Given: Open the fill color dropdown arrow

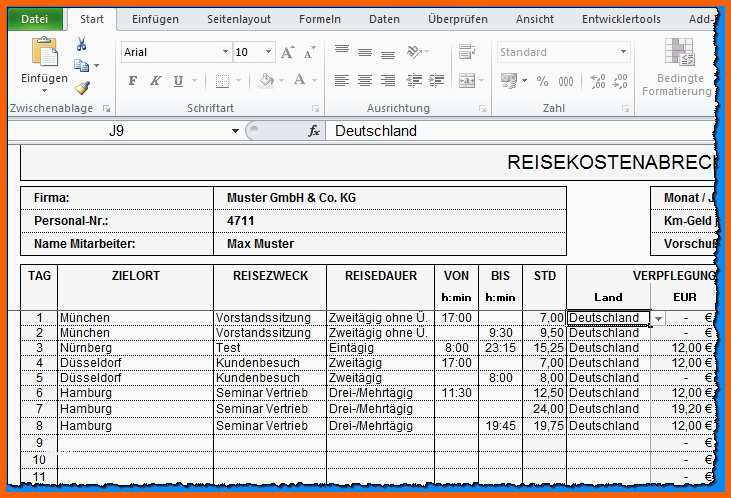Looking at the screenshot, I should (281, 81).
